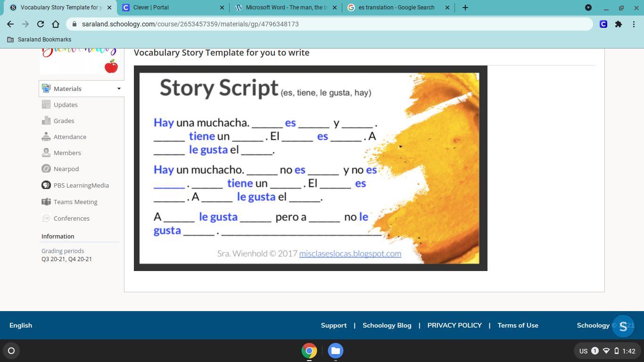Switch to es translation Google Search tab

click(x=396, y=8)
